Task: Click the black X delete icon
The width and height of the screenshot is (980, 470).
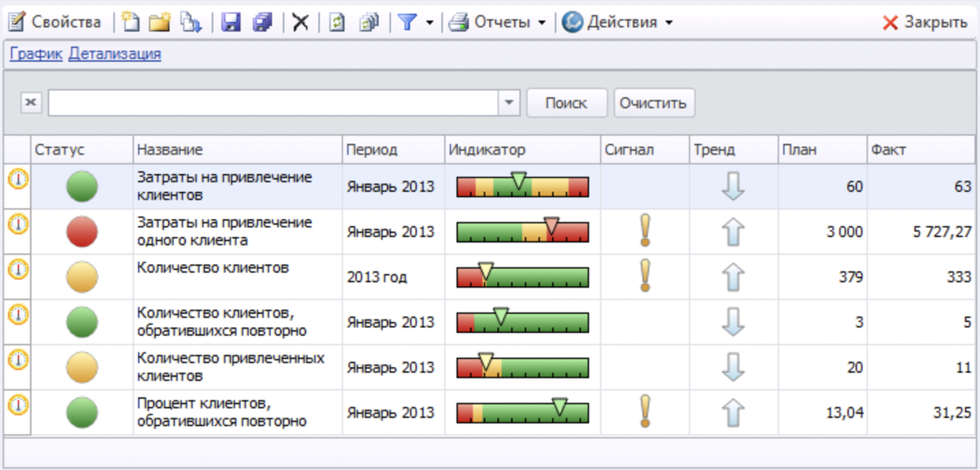Action: [300, 22]
